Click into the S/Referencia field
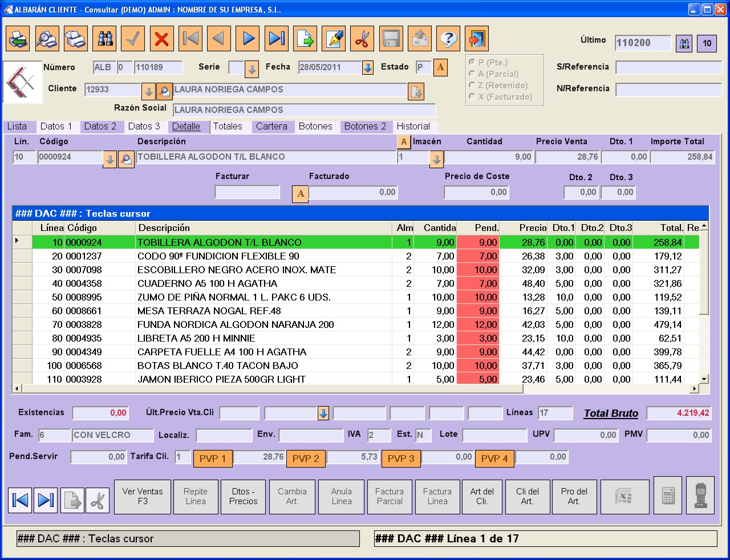This screenshot has height=560, width=730. [668, 67]
